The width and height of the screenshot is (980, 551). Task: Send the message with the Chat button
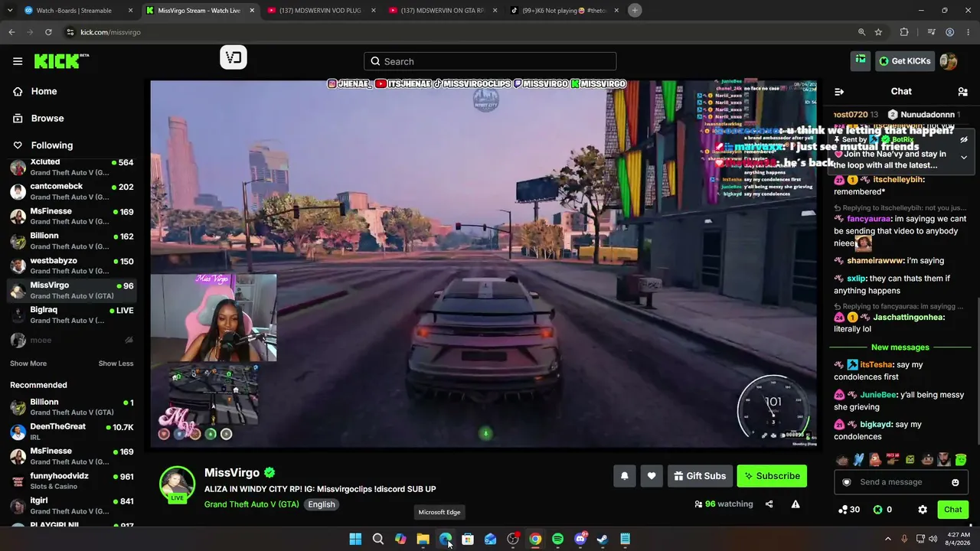click(x=952, y=510)
